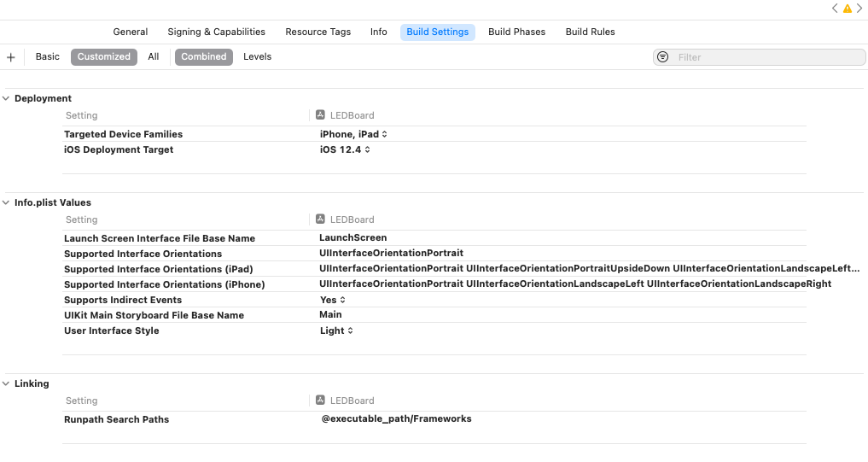
Task: Collapse the Linking section
Action: tap(6, 383)
